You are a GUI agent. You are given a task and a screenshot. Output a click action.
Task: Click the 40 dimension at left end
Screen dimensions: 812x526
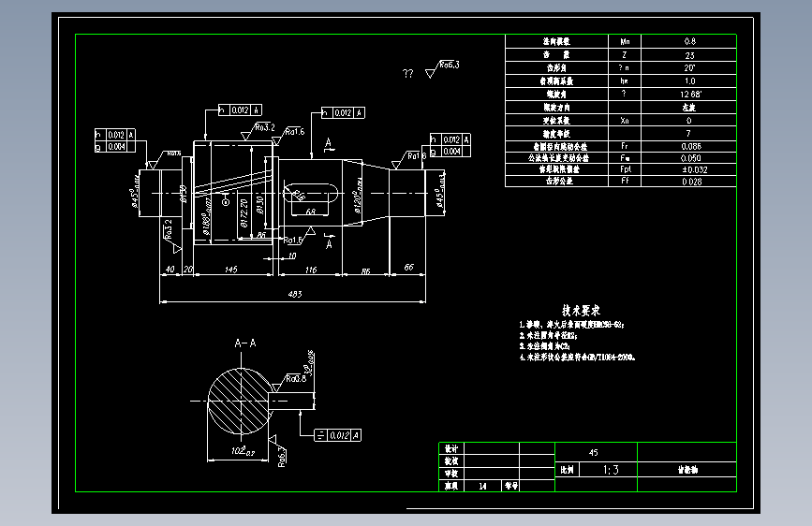coord(170,270)
